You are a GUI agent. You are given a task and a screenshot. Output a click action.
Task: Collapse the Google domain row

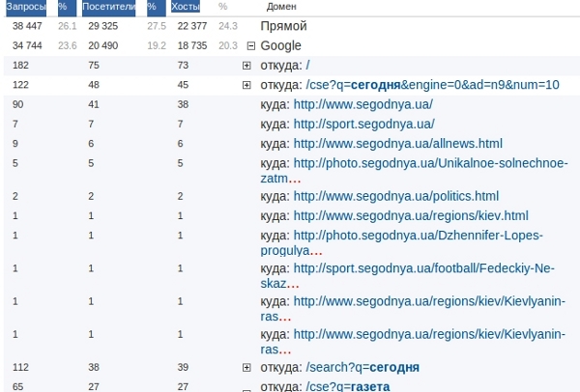(251, 45)
